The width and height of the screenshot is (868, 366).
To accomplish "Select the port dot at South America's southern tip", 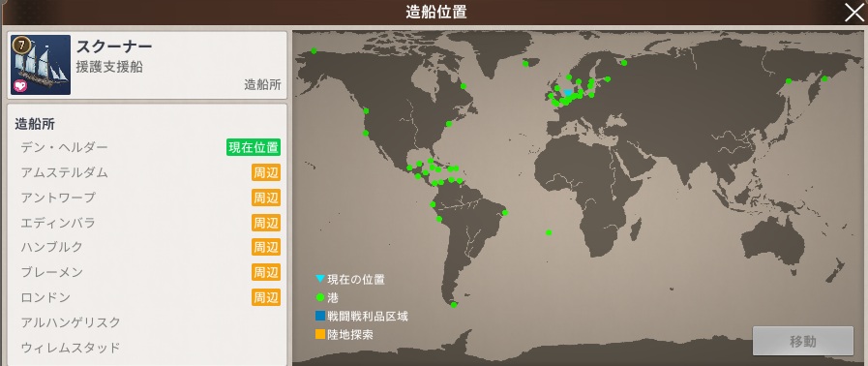I will click(x=454, y=305).
